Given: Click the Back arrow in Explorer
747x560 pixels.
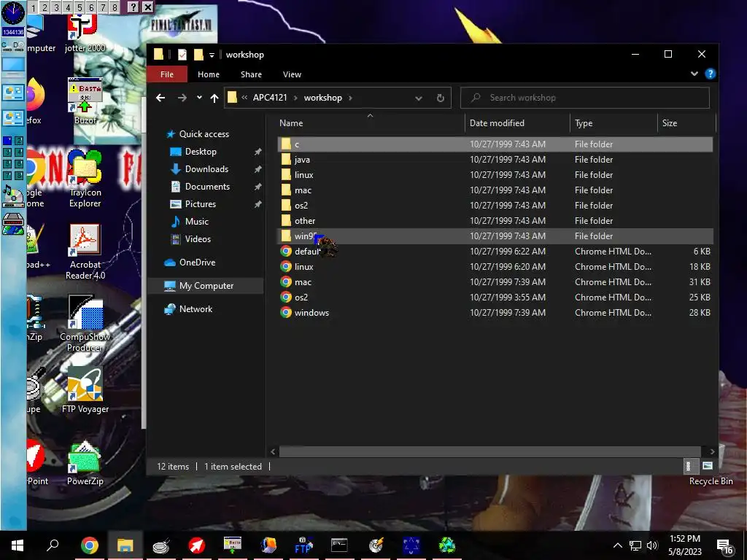Looking at the screenshot, I should (160, 98).
